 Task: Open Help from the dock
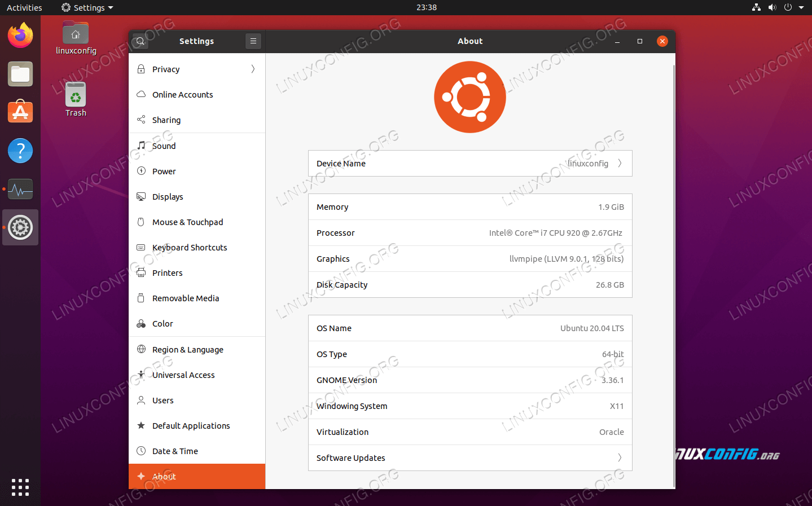tap(20, 151)
